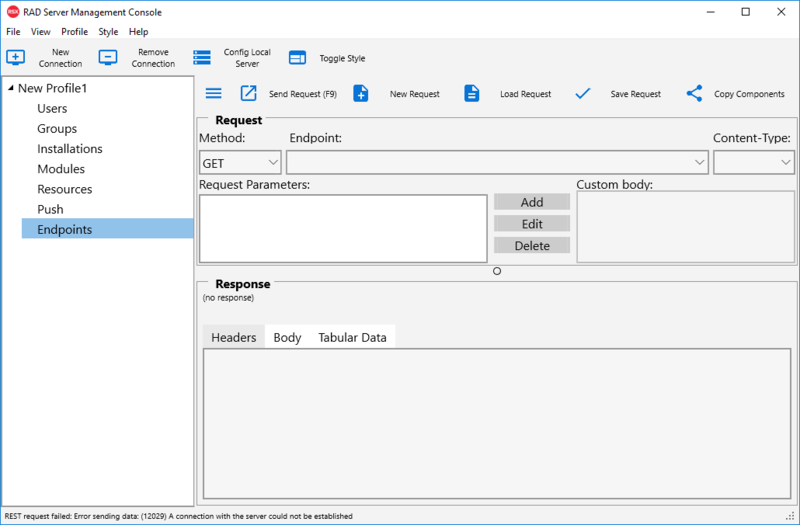Open the Endpoint combo box arrow
800x525 pixels.
tap(699, 162)
